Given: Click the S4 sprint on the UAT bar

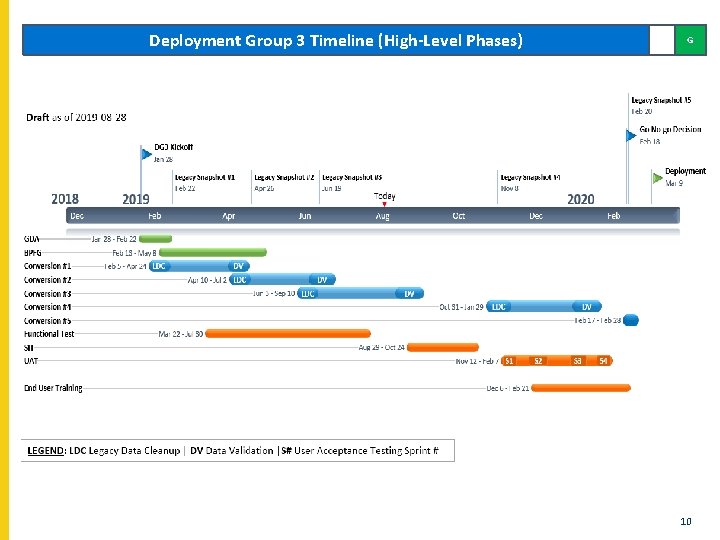Looking at the screenshot, I should (x=603, y=361).
